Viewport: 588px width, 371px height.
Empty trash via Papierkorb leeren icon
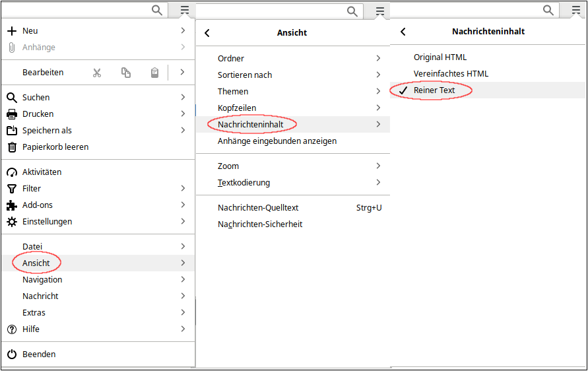[x=12, y=147]
